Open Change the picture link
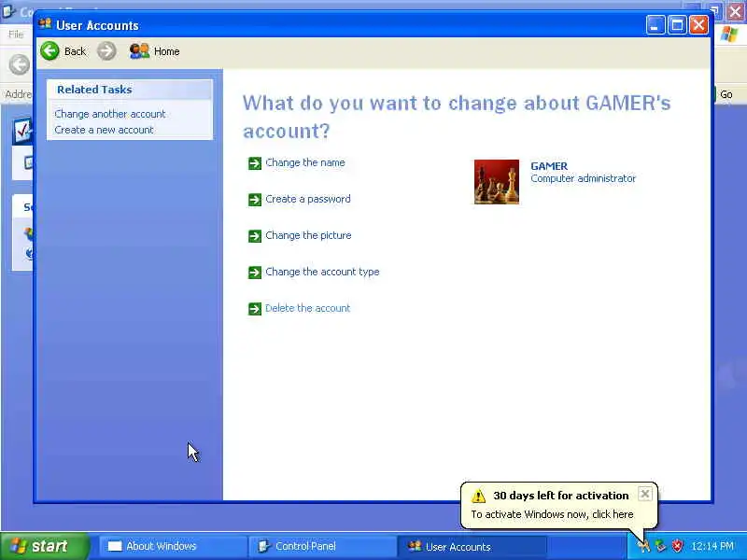 click(x=308, y=235)
